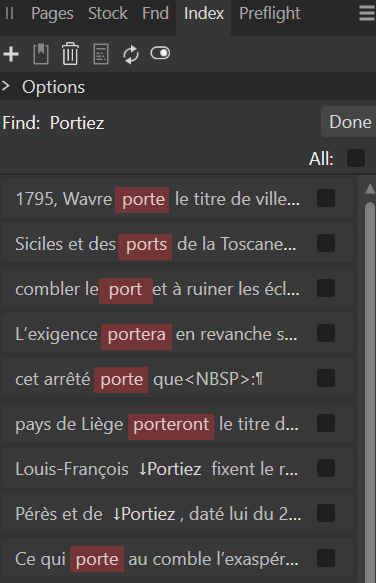Select result 'Pérès et de Portiez, daté lui'
Viewport: 376px width, 583px height.
(x=177, y=513)
